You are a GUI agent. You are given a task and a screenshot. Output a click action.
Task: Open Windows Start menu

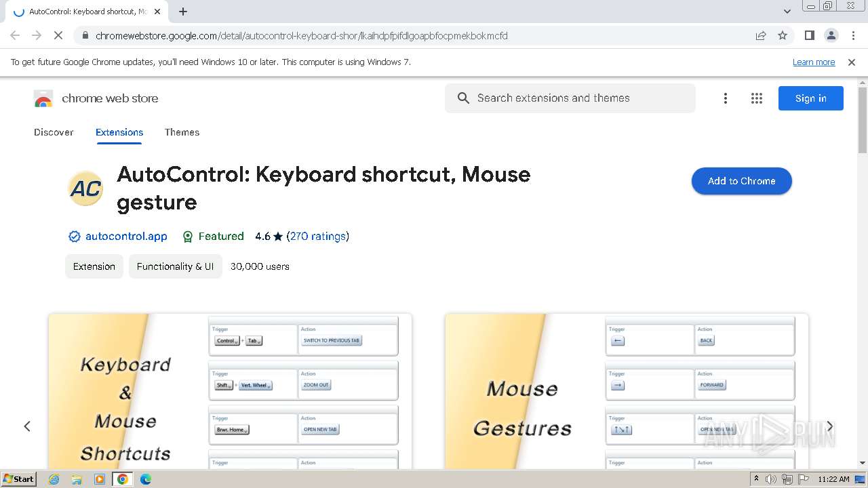[x=19, y=479]
